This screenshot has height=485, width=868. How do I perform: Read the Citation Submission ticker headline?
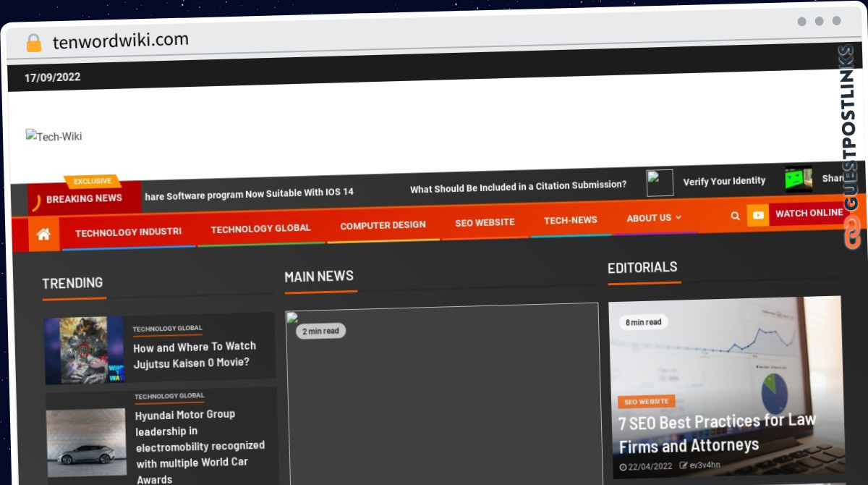point(518,187)
